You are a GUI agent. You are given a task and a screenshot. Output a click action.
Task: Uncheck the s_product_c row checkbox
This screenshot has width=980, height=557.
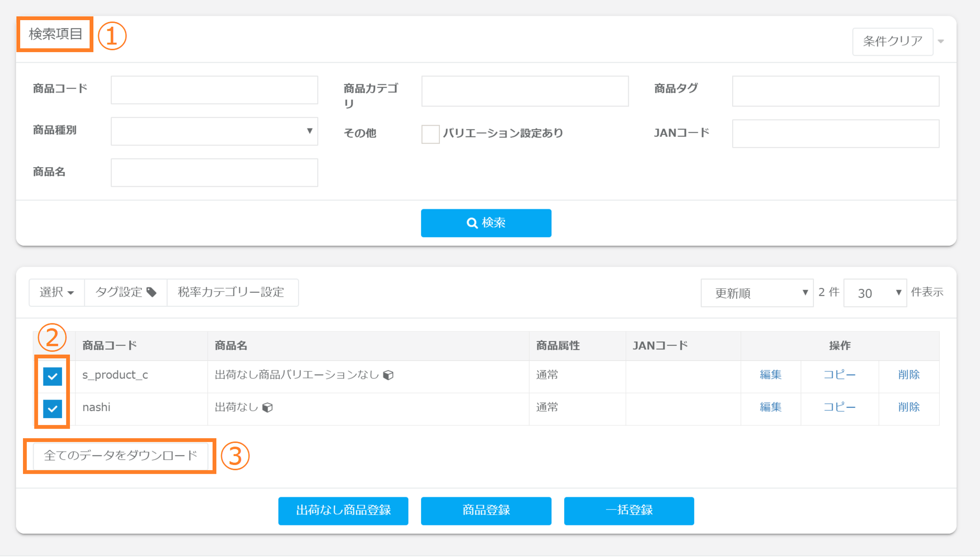(x=53, y=376)
